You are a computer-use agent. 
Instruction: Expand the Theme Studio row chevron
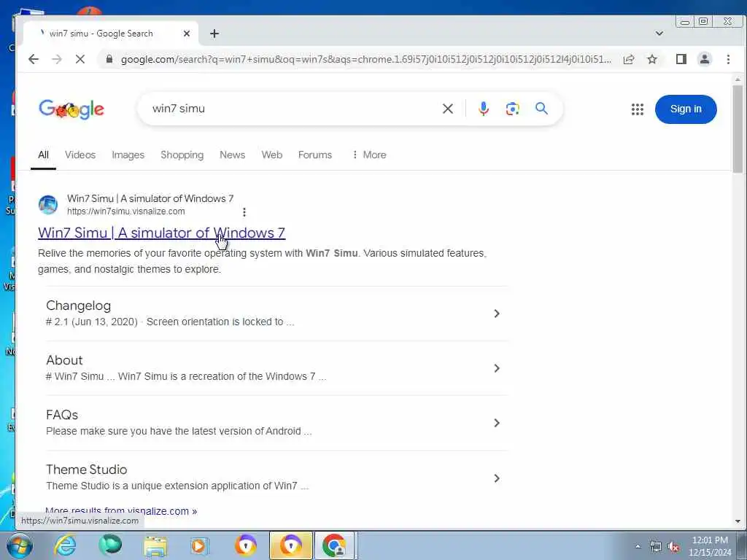coord(496,478)
